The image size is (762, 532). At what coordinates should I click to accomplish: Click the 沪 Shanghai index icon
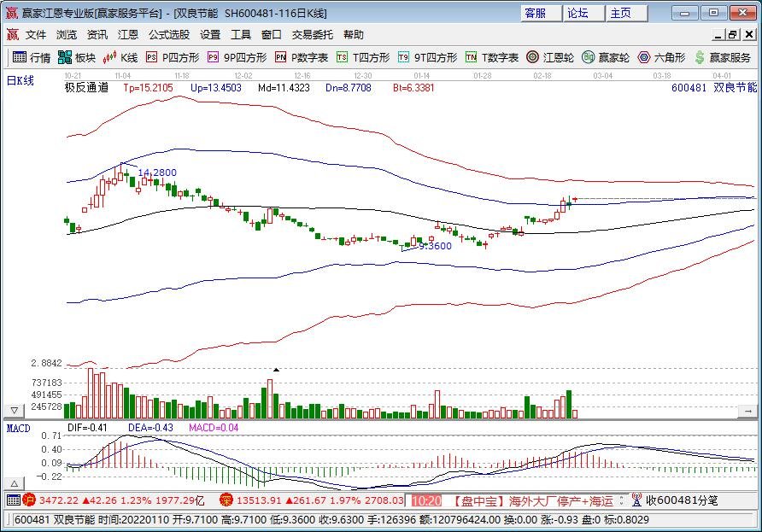coord(29,500)
